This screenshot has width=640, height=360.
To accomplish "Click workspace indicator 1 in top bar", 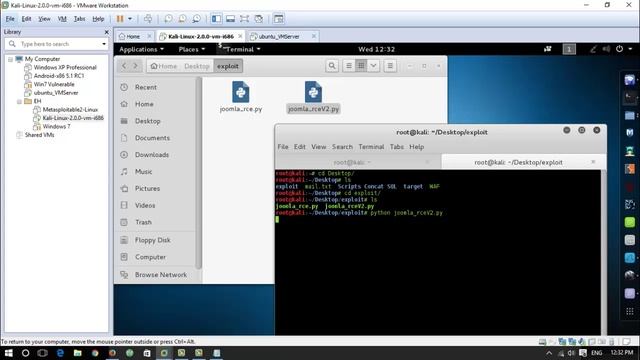I will coord(569,49).
